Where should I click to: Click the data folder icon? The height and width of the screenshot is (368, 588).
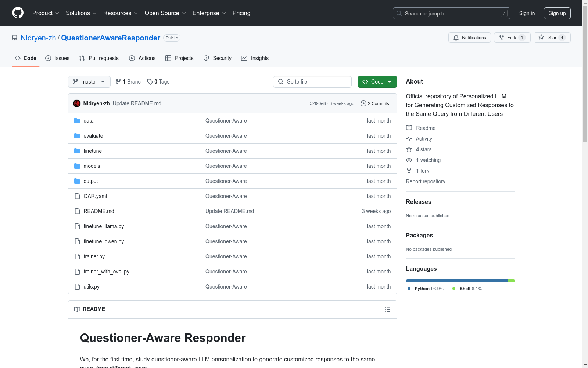77,121
